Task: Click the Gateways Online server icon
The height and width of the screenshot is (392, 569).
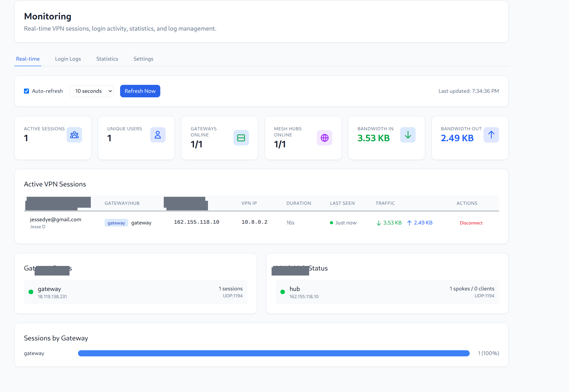Action: click(x=241, y=138)
